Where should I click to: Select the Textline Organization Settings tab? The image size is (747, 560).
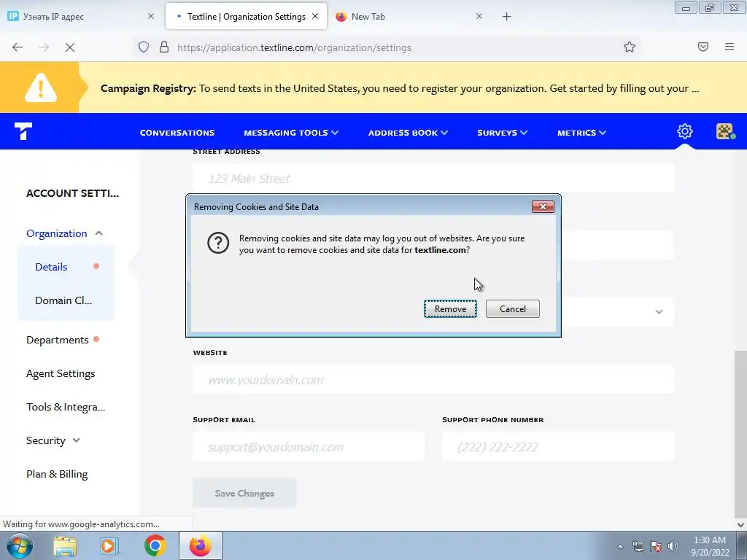point(247,16)
